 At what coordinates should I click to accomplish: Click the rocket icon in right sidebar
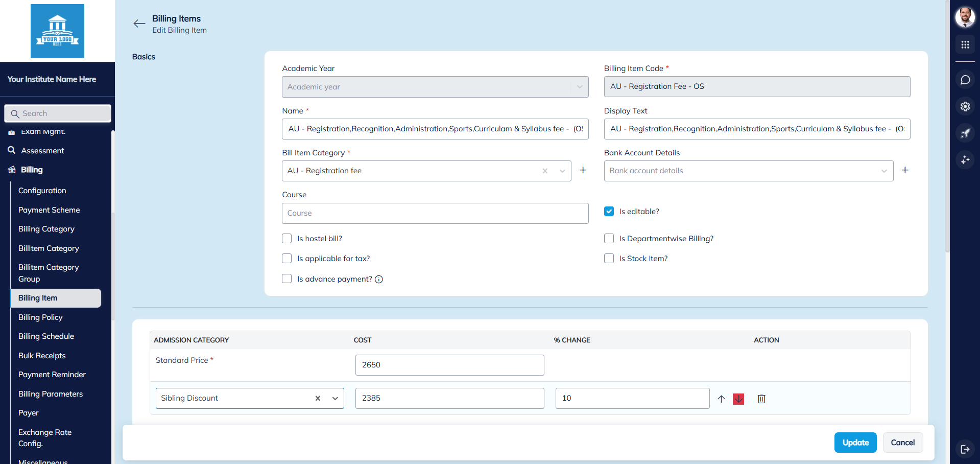(965, 133)
